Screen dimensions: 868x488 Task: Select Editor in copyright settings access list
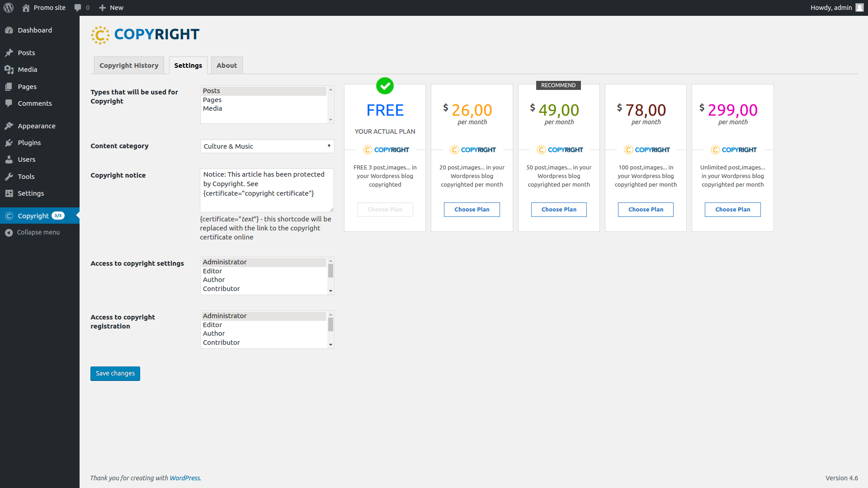tap(264, 271)
